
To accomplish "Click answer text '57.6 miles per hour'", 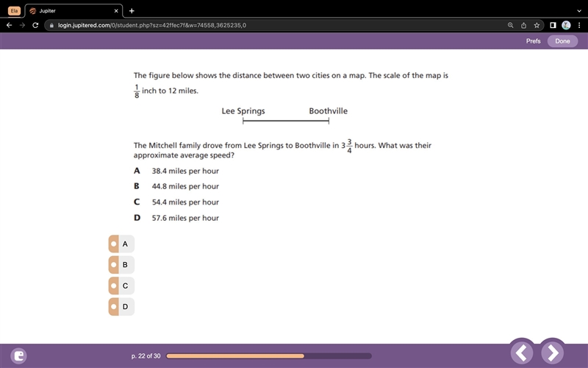I will [185, 218].
